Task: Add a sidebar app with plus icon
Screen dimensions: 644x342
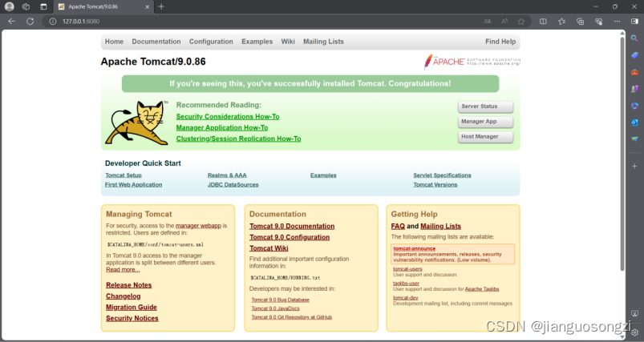Action: pos(634,166)
